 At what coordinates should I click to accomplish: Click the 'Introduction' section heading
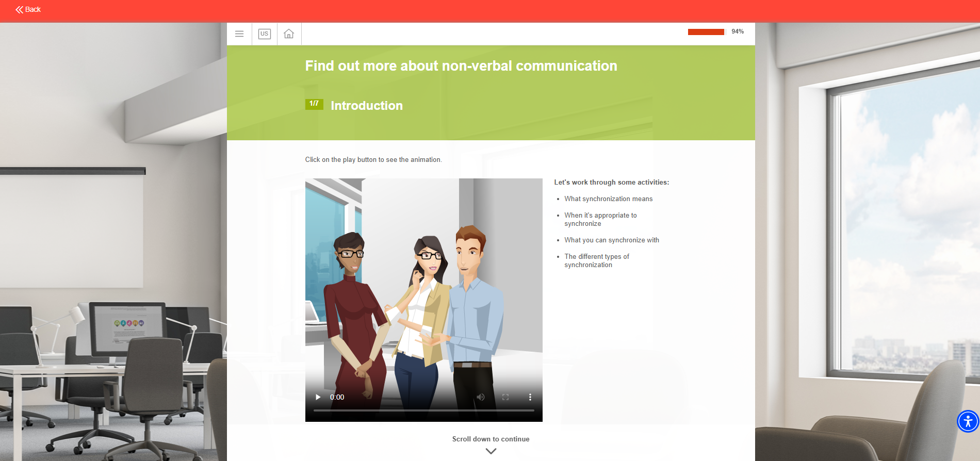(366, 106)
